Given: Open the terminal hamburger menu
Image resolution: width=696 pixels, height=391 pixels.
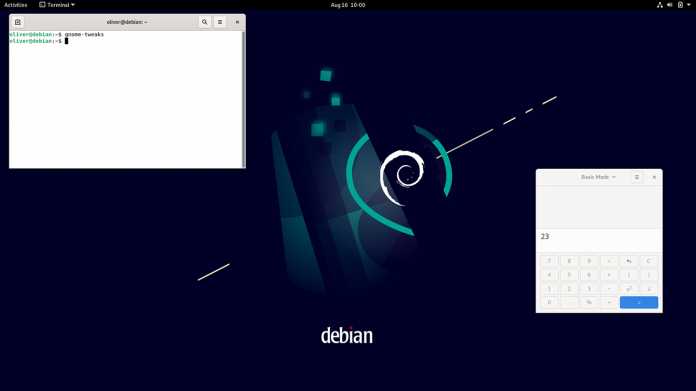Looking at the screenshot, I should [x=220, y=22].
